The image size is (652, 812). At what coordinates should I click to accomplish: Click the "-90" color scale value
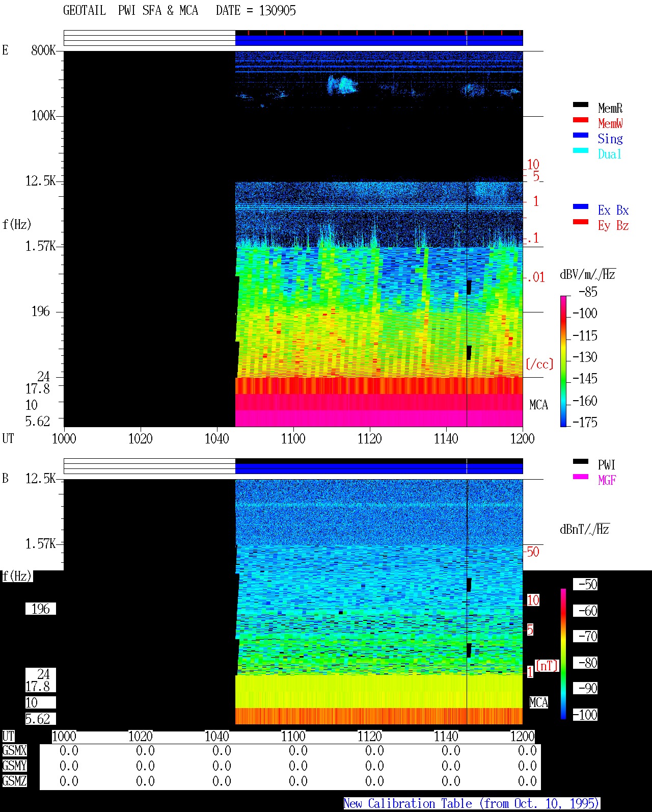pyautogui.click(x=585, y=688)
